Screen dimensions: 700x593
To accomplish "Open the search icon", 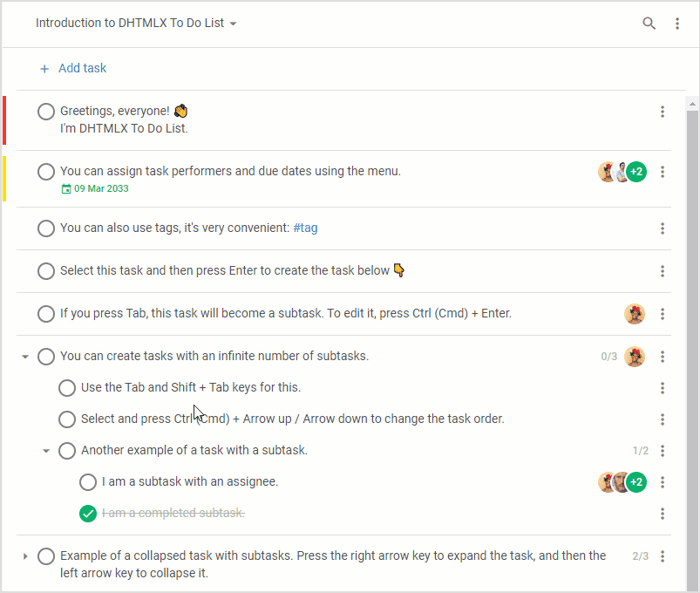I will click(649, 24).
